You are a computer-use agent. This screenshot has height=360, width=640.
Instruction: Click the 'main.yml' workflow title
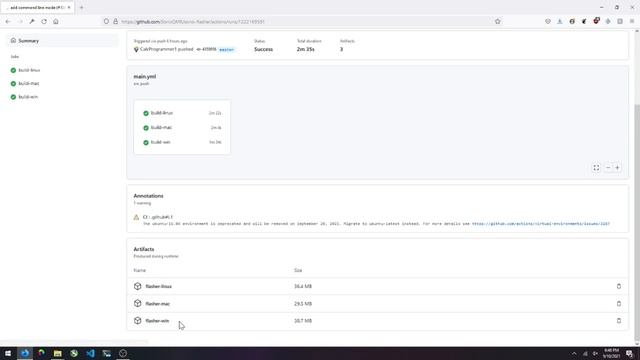(144, 76)
